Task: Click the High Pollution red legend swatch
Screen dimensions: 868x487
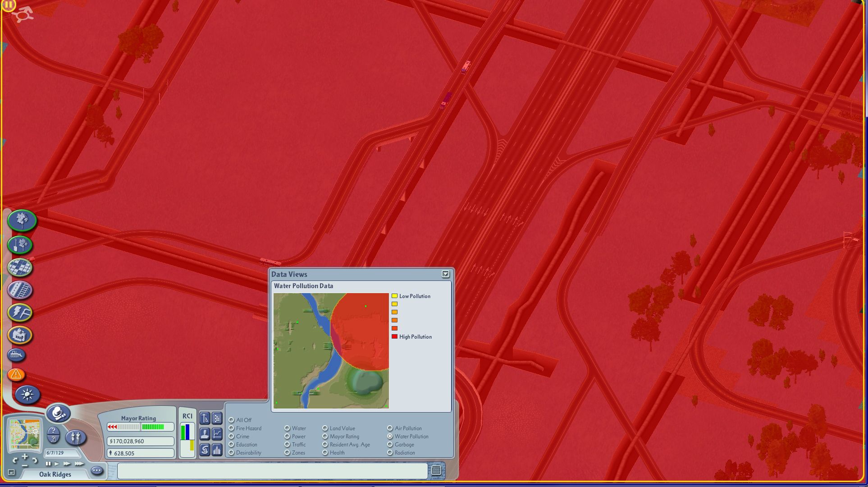Action: point(394,336)
